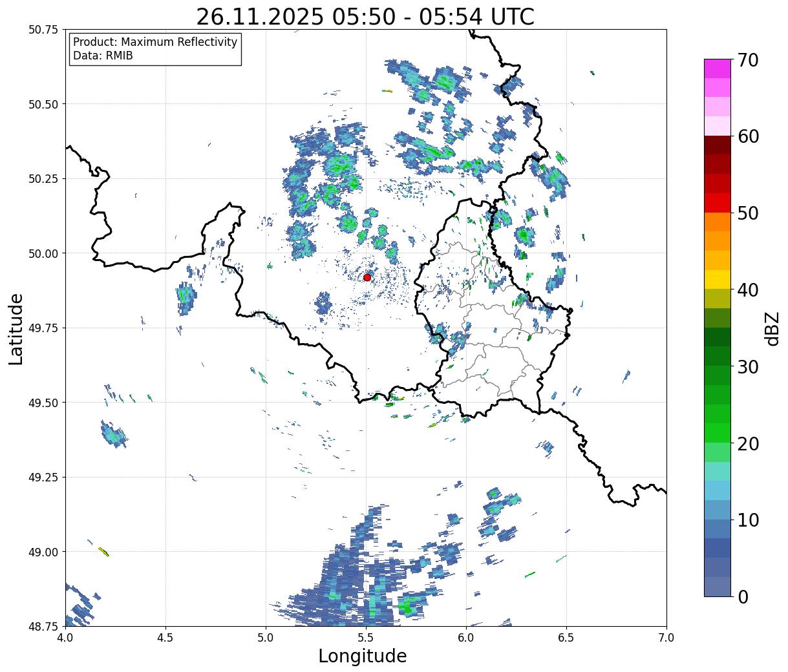The width and height of the screenshot is (788, 672).
Task: Click the longitude tick label '6.0'
Action: tap(466, 637)
